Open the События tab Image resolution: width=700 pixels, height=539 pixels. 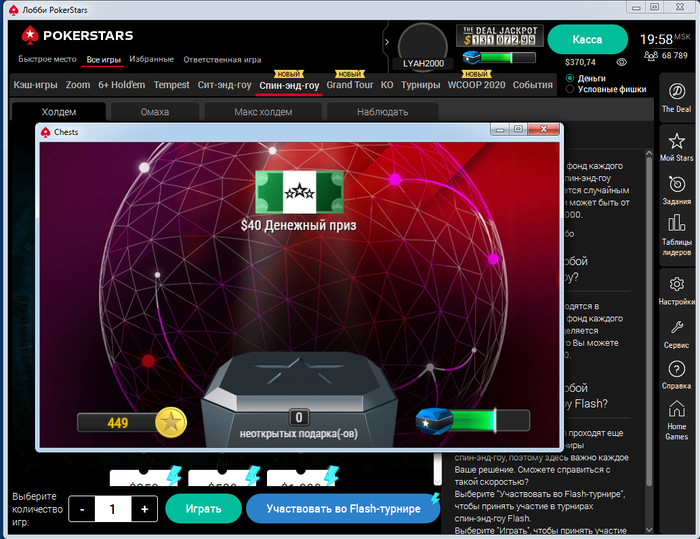(533, 85)
